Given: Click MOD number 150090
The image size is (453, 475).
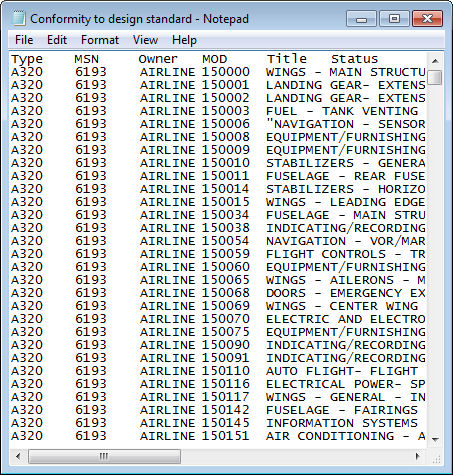Looking at the screenshot, I should tap(226, 345).
